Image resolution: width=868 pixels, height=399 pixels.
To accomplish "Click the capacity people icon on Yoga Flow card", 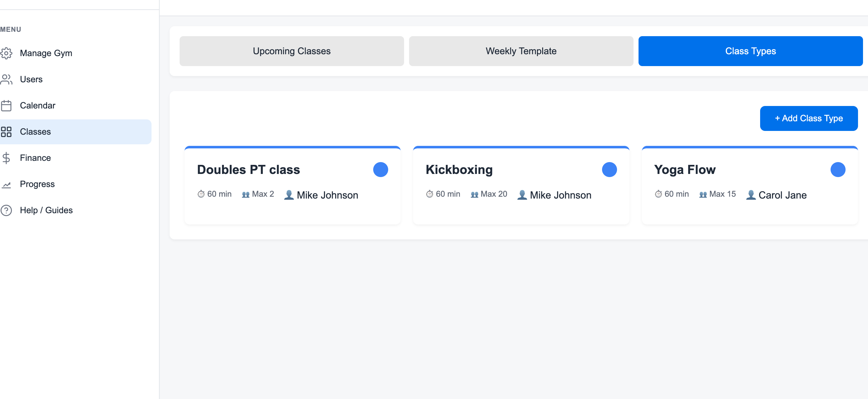I will point(703,195).
